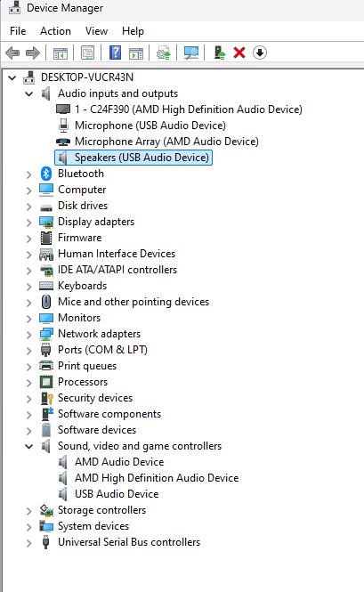The width and height of the screenshot is (364, 592).
Task: Click the Back arrow toolbar icon
Action: (x=12, y=53)
